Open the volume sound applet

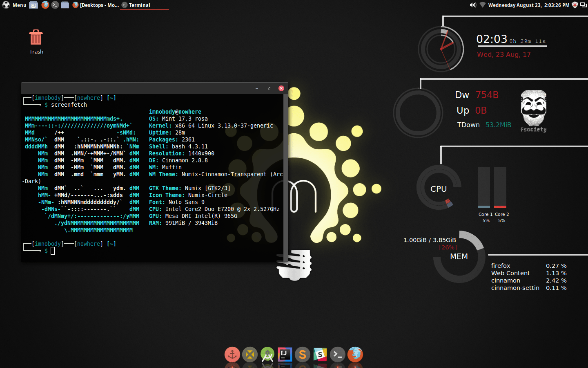pyautogui.click(x=473, y=5)
